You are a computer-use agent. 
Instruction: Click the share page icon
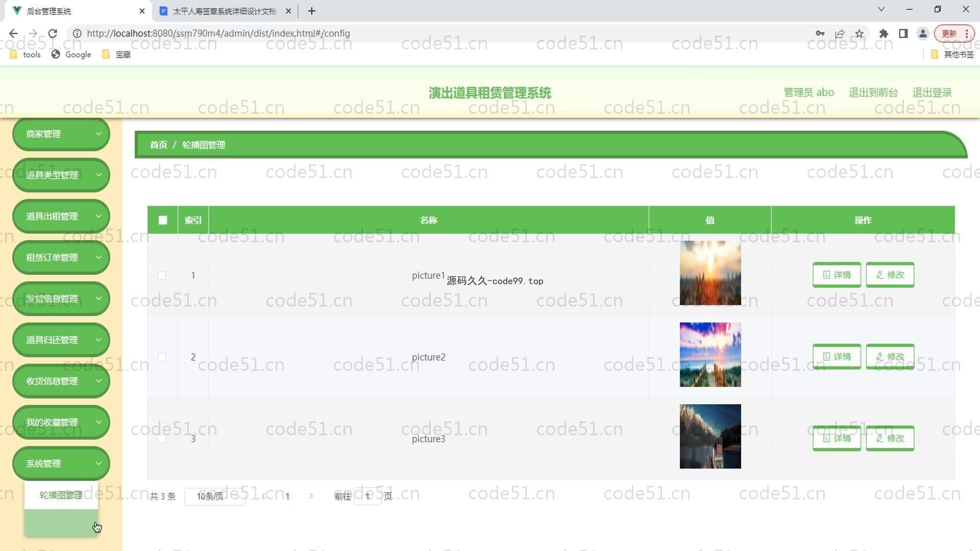pyautogui.click(x=840, y=33)
